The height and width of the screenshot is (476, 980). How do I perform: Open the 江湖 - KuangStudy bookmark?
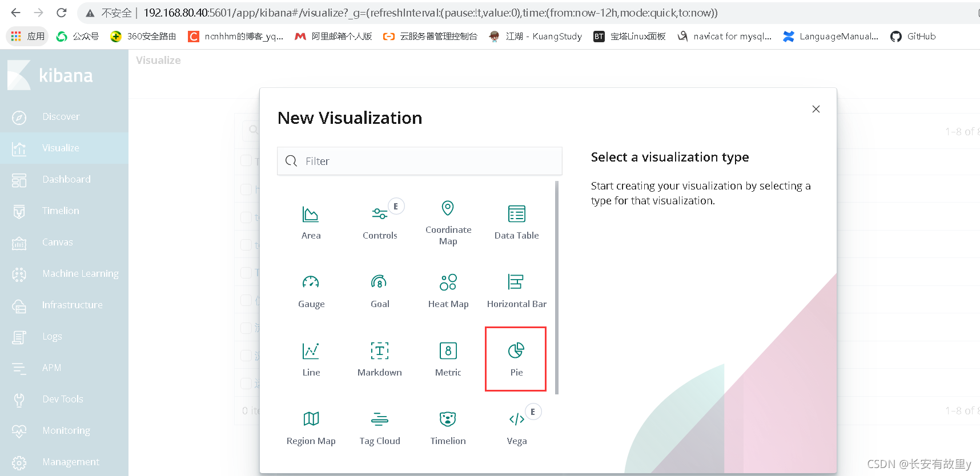tap(536, 36)
